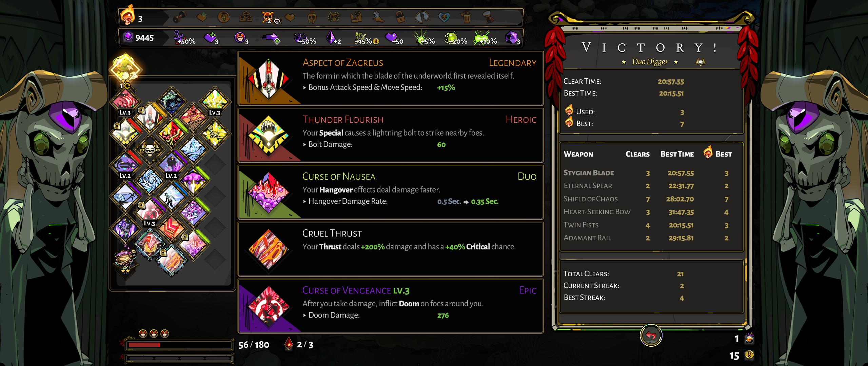This screenshot has width=868, height=366.
Task: Click the darkness gem icon showing 9445
Action: pyautogui.click(x=128, y=37)
